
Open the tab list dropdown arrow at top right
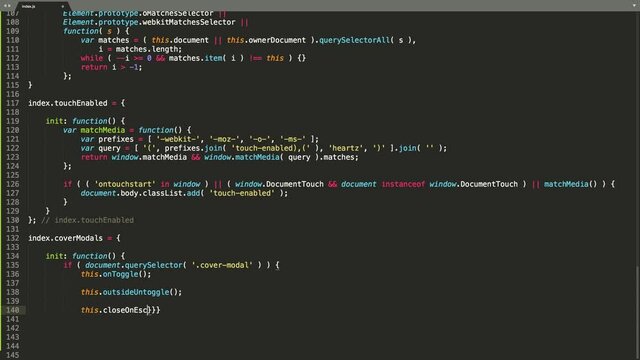coord(634,6)
